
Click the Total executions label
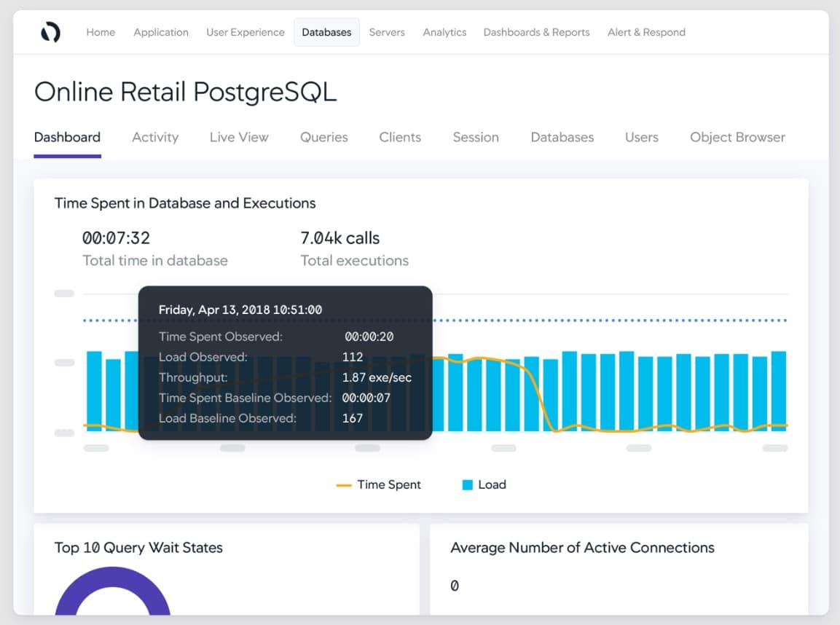coord(354,261)
